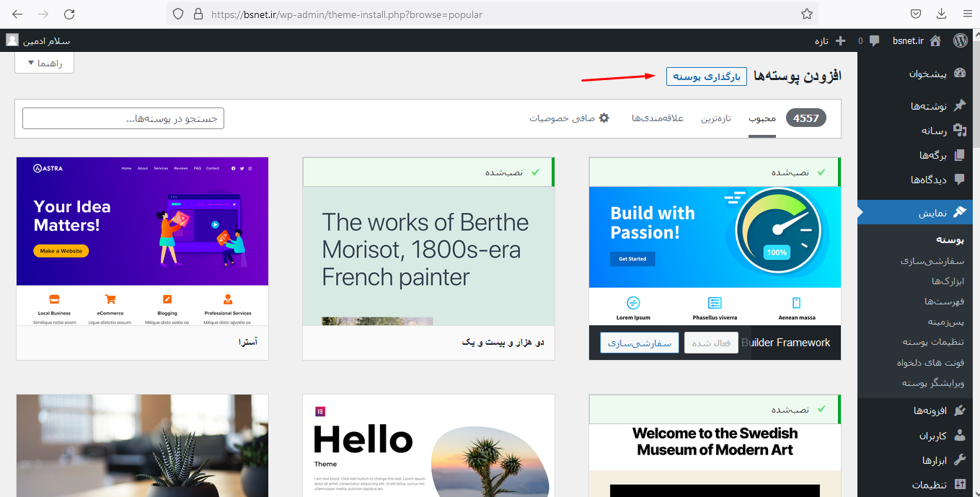Click پس‌زمینه background submenu item

point(946,322)
